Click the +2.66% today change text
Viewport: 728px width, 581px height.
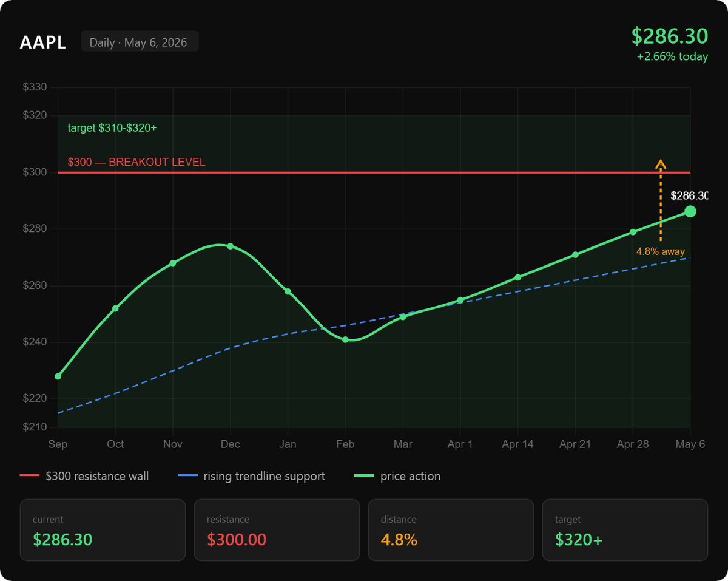coord(672,56)
